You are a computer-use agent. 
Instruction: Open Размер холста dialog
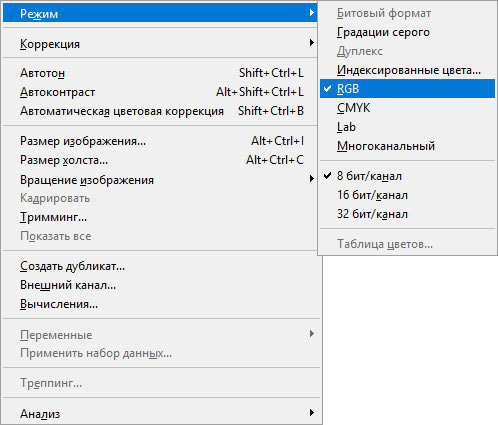[x=160, y=160]
